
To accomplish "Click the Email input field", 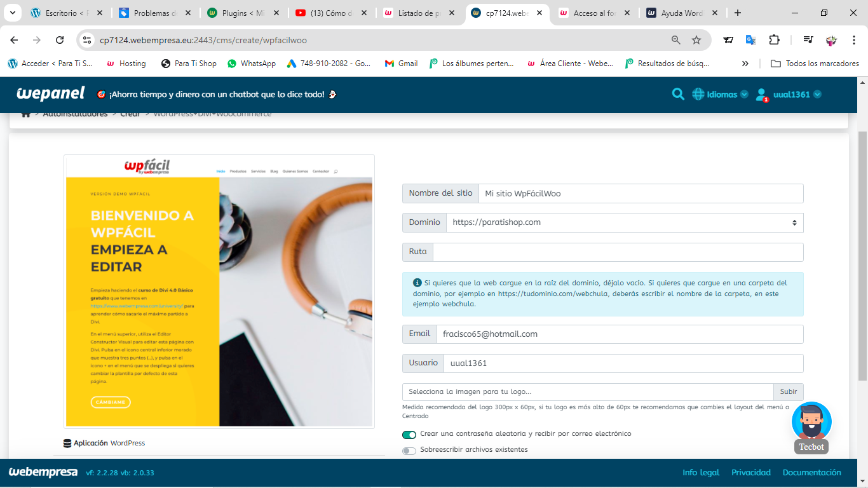I will (x=620, y=334).
